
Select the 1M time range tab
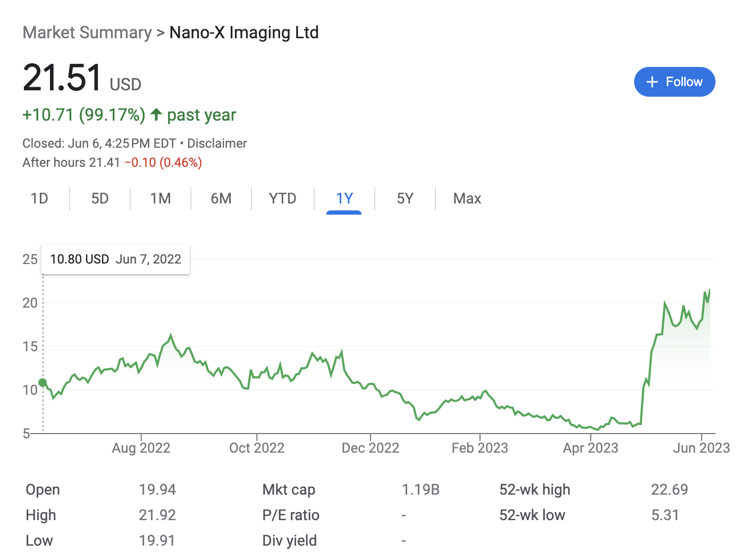click(161, 199)
